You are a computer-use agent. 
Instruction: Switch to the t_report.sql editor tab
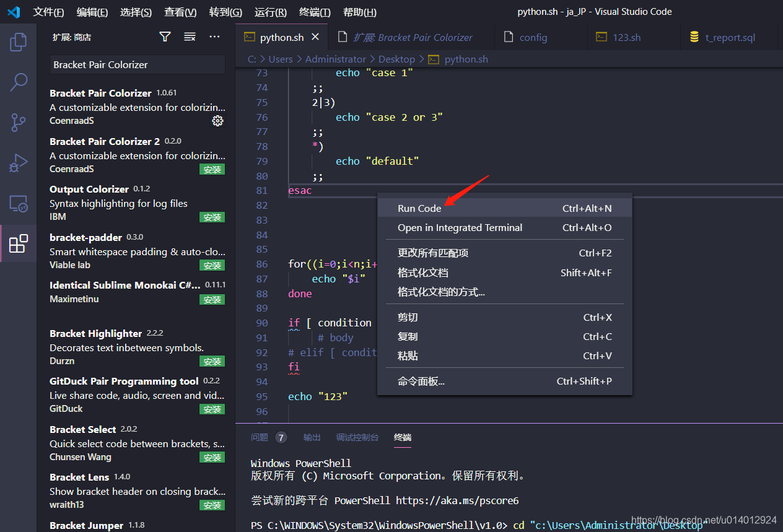point(728,37)
